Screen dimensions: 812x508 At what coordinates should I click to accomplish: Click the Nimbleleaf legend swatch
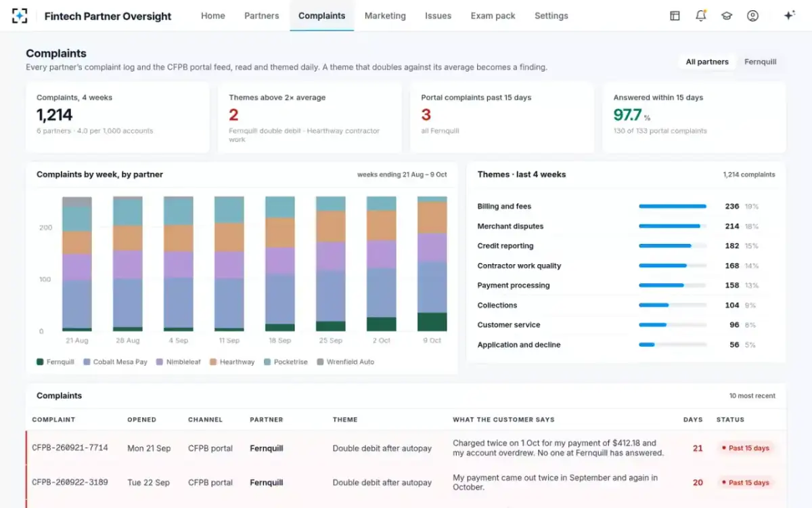click(160, 362)
